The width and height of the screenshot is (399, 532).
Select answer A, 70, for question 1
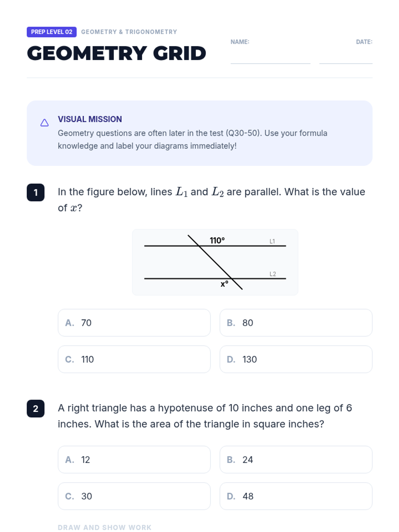(x=134, y=323)
